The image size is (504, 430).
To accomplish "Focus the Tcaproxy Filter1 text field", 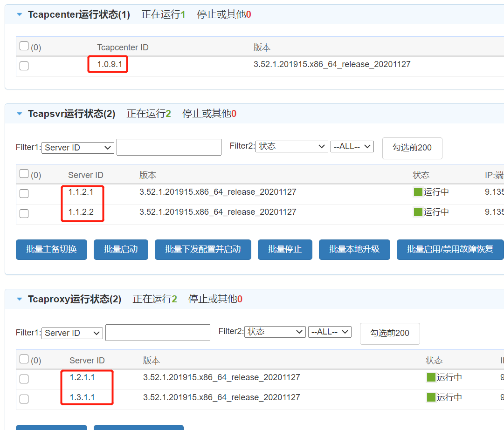I will (158, 332).
